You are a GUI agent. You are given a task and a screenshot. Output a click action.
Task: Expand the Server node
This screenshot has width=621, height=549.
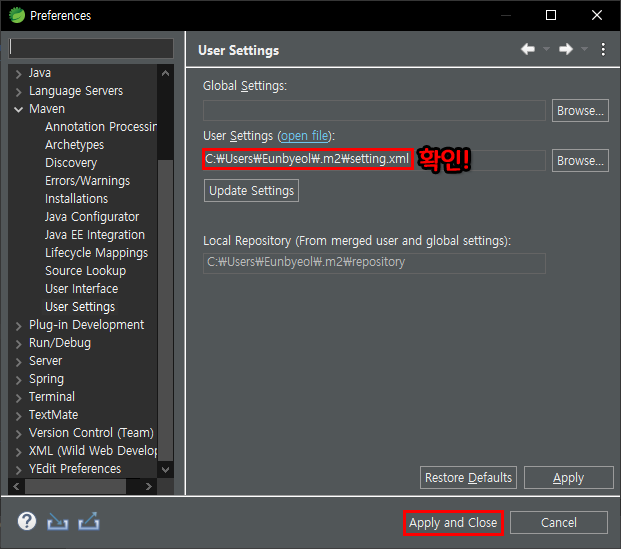tap(18, 362)
